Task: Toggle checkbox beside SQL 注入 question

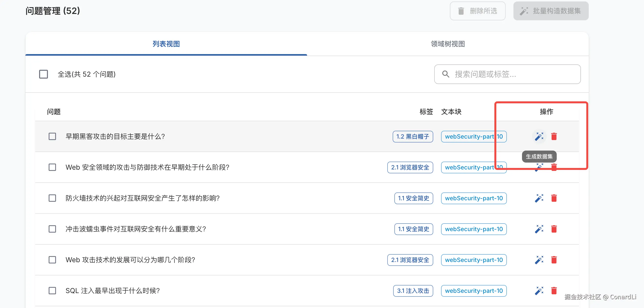Action: [x=52, y=290]
